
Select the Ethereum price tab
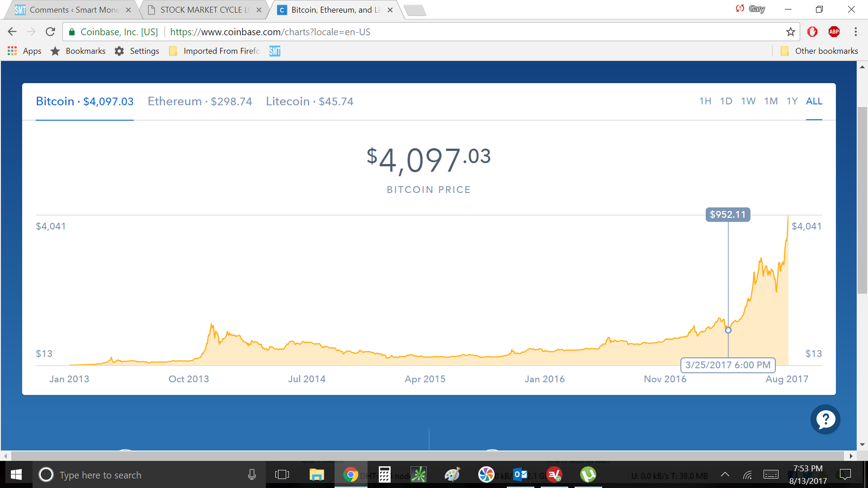pyautogui.click(x=200, y=101)
